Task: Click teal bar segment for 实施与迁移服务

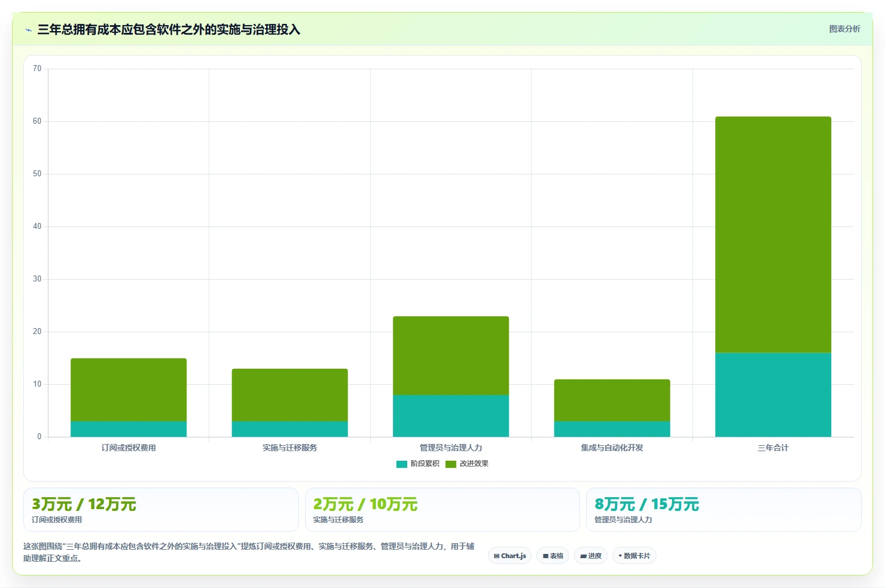Action: [x=290, y=429]
